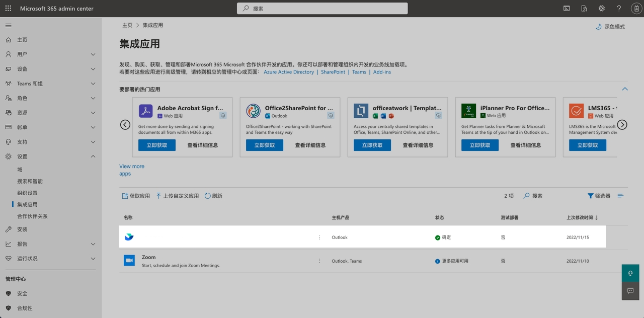Click the Zoom app icon in list
The height and width of the screenshot is (318, 644).
pos(129,260)
